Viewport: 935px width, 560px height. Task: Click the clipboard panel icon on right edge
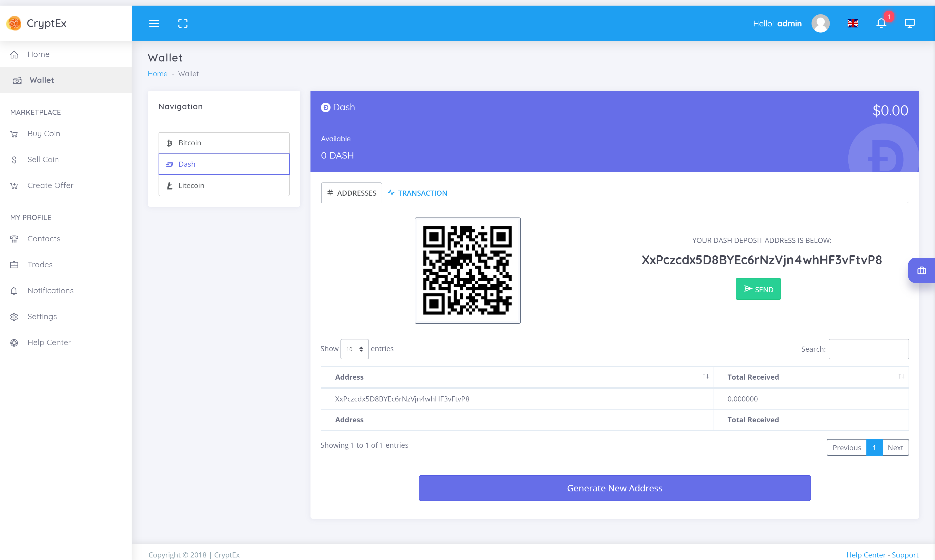pos(922,270)
